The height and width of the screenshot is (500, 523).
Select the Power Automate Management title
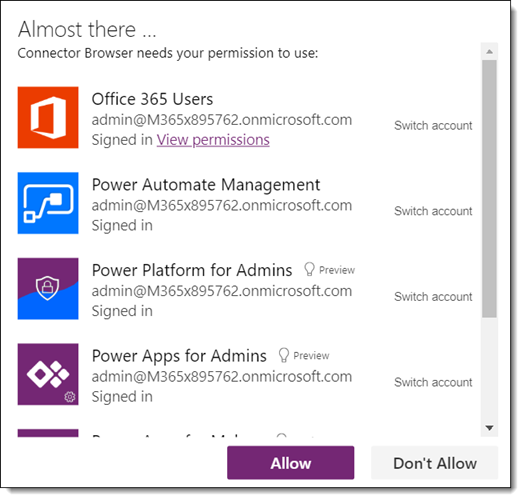point(206,185)
